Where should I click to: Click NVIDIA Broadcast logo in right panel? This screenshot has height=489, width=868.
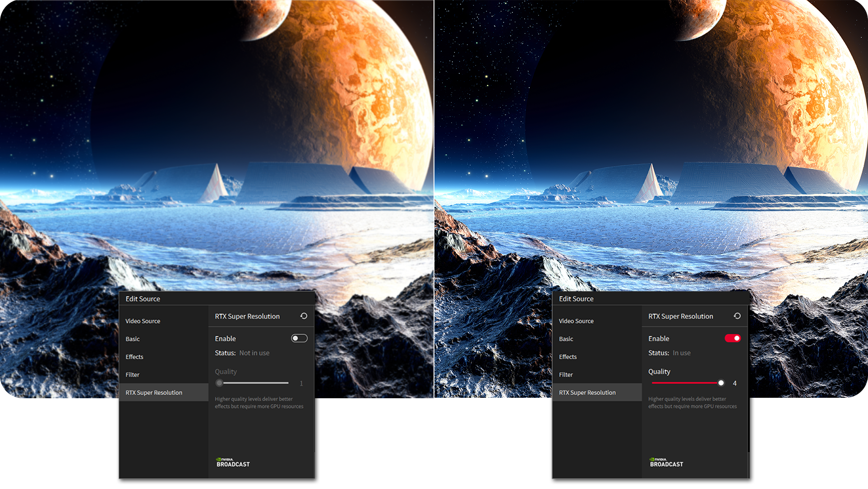point(666,462)
